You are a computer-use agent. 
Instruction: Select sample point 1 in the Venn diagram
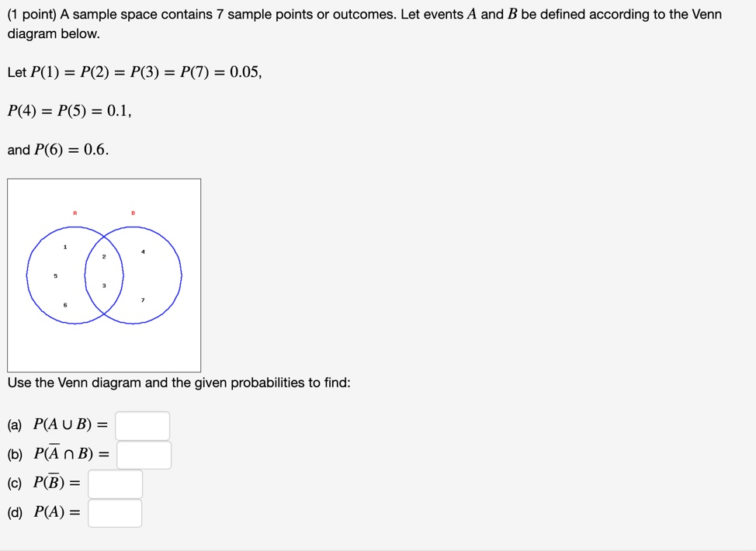[x=65, y=247]
